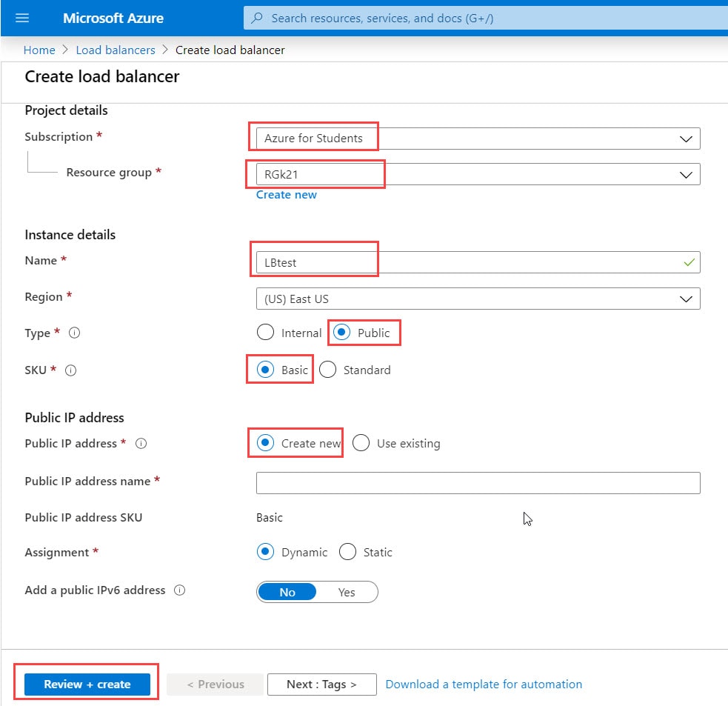
Task: Click the Review + create button
Action: 87,684
